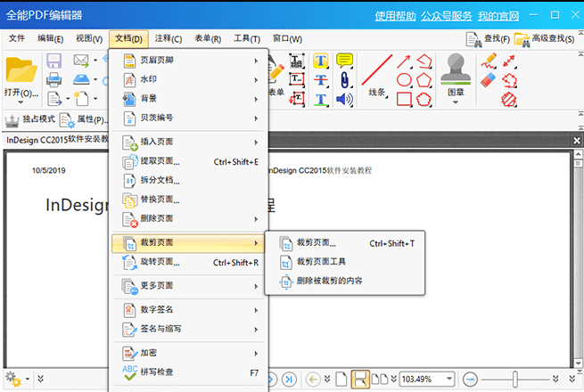
Task: Open the 我的官网 link
Action: [498, 16]
